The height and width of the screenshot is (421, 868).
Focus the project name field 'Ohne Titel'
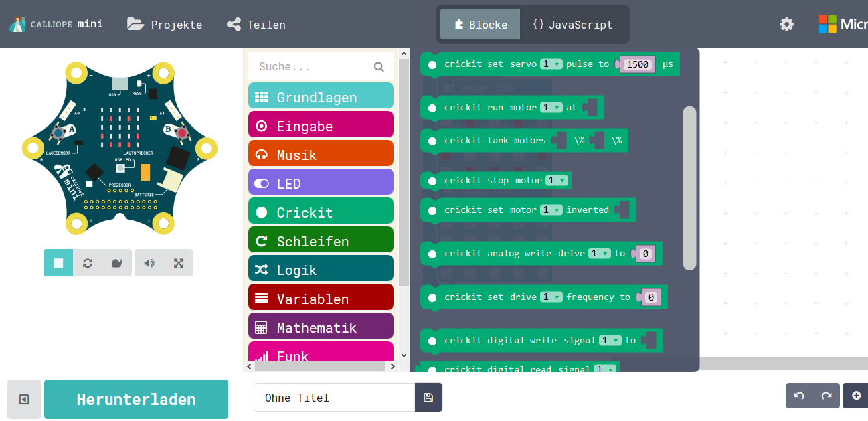coord(335,398)
